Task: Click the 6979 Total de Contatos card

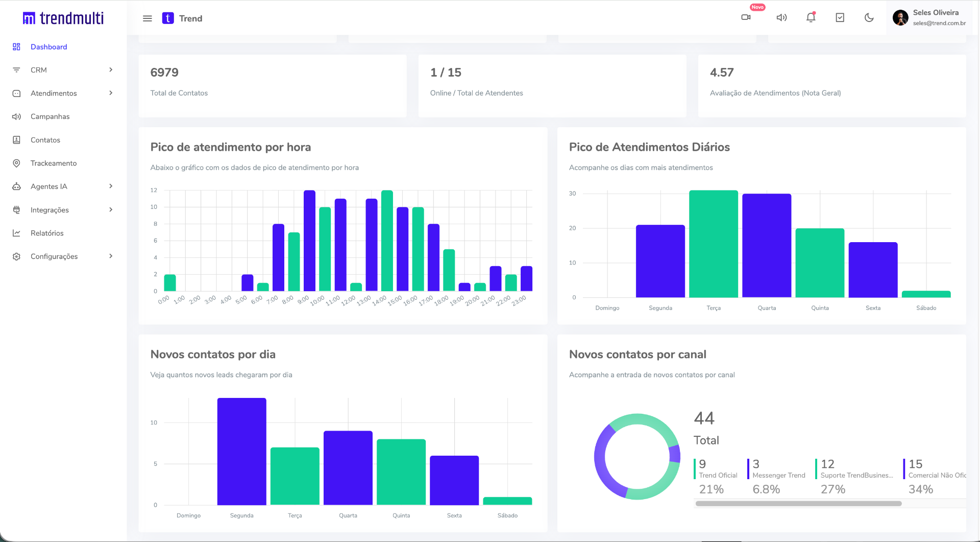Action: pos(273,86)
